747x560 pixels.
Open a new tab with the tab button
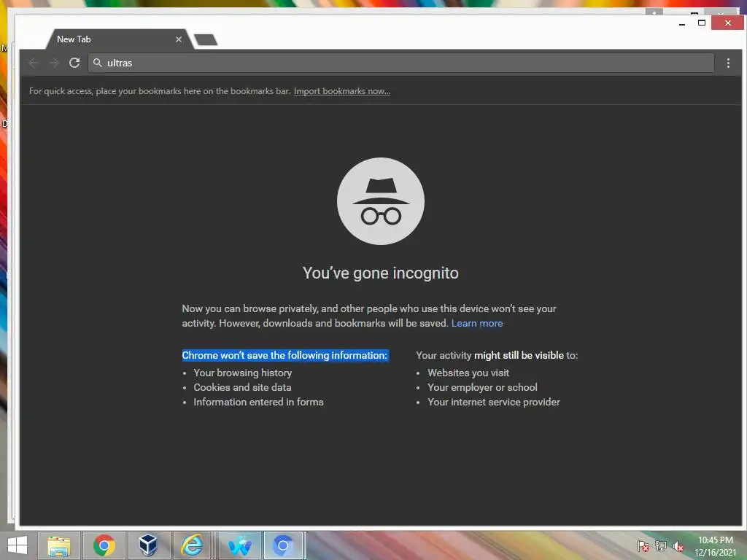(206, 40)
